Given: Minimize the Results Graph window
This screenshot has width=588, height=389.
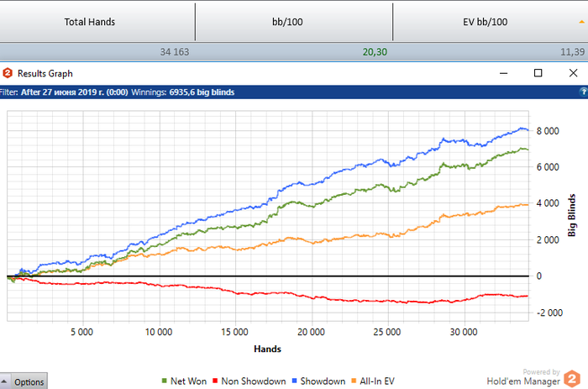Looking at the screenshot, I should coord(504,73).
